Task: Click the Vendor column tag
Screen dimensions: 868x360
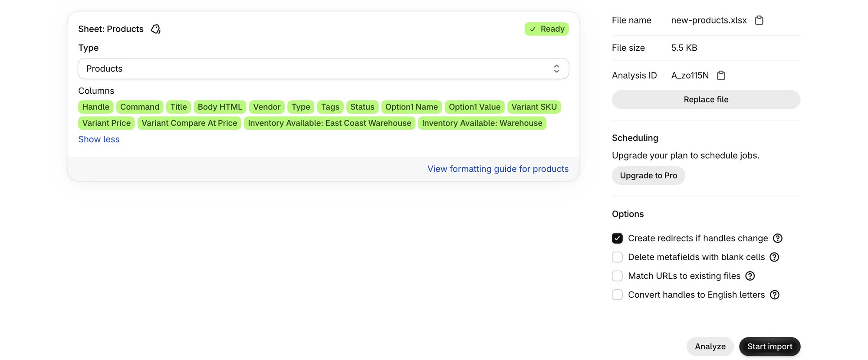Action: point(267,107)
